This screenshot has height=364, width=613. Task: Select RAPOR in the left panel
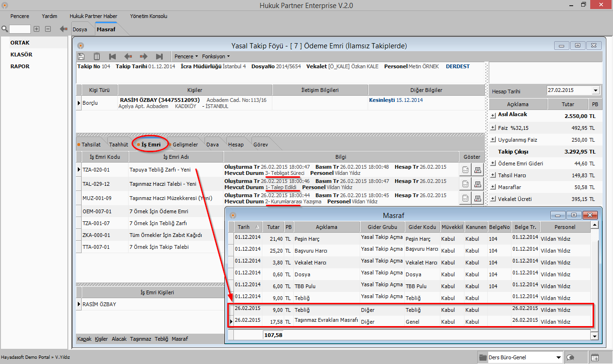coord(20,66)
